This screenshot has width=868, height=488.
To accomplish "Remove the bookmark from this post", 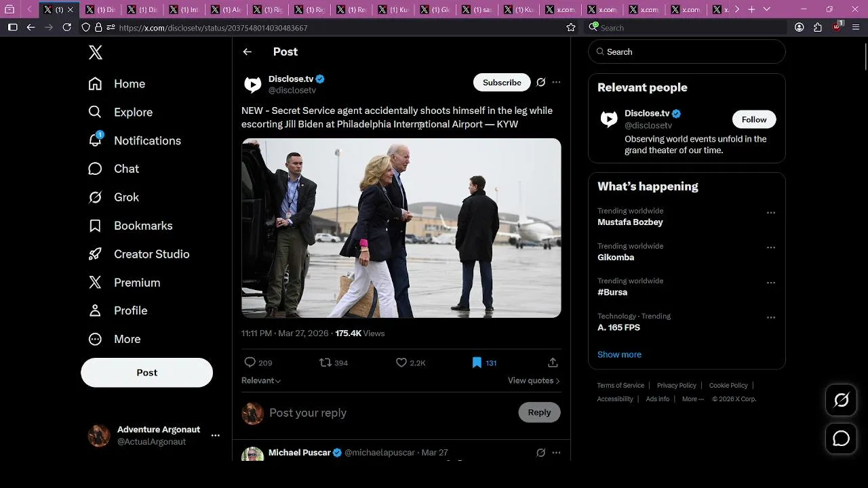I will click(x=477, y=363).
